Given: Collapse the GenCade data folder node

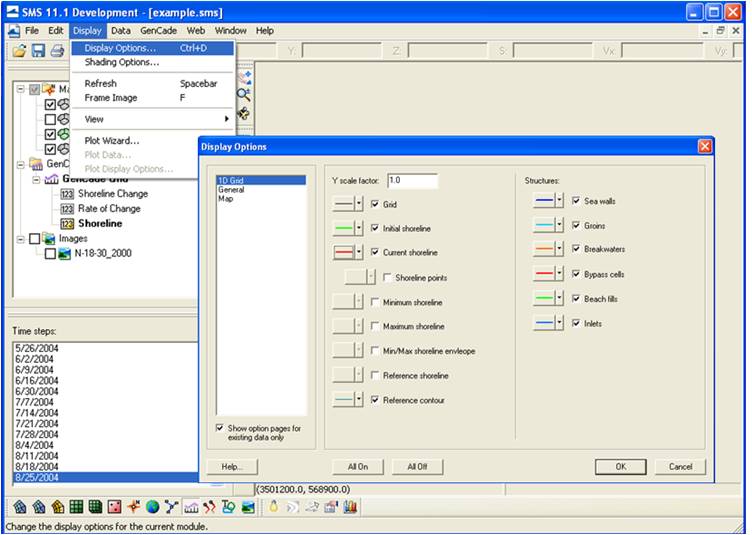Looking at the screenshot, I should (x=20, y=164).
